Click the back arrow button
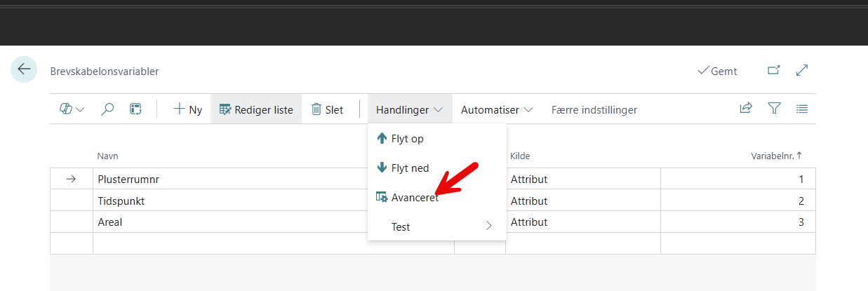The height and width of the screenshot is (291, 868). (24, 69)
